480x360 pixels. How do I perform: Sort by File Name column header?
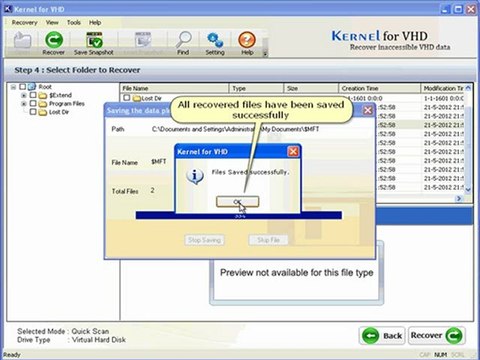(174, 88)
